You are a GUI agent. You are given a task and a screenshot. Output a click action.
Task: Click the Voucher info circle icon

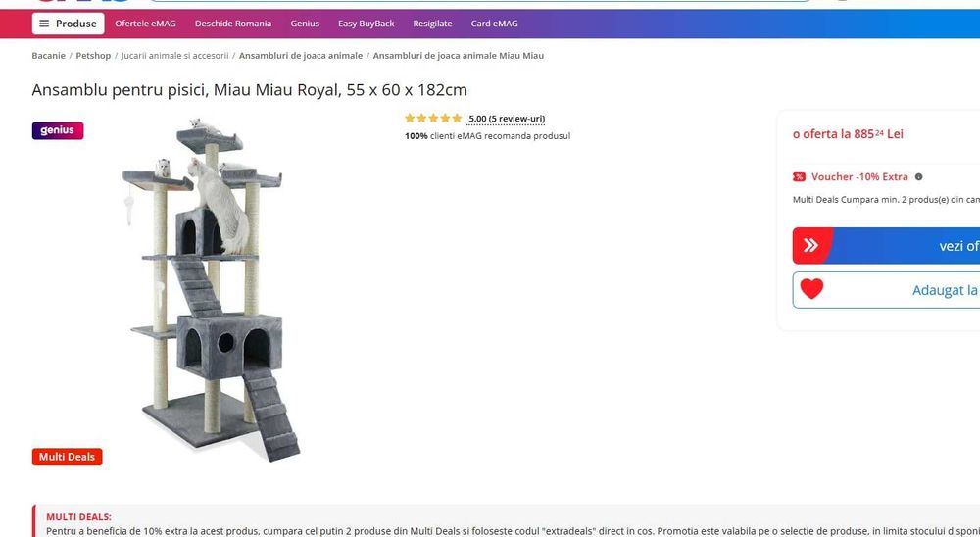pyautogui.click(x=919, y=177)
